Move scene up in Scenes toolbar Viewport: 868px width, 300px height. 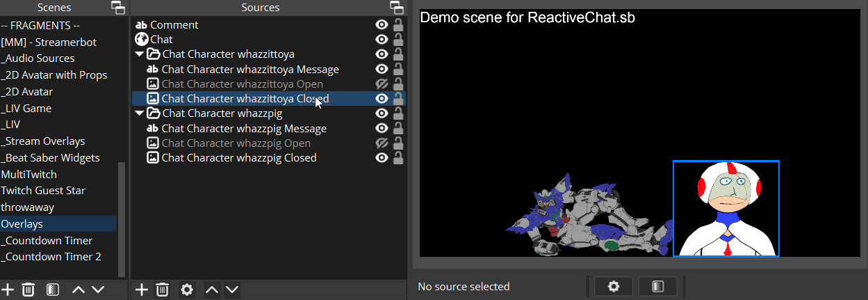click(x=79, y=290)
